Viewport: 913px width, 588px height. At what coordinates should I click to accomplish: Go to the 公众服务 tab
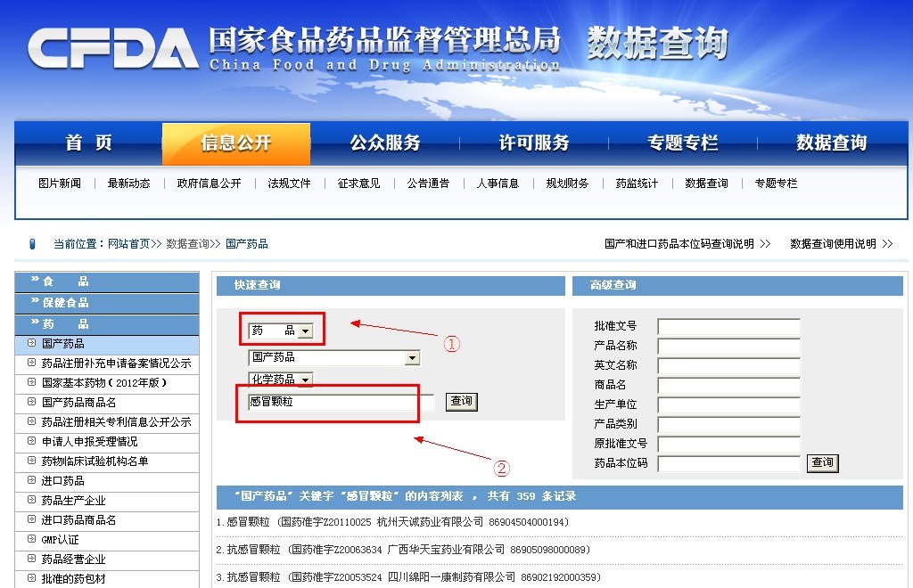(385, 143)
